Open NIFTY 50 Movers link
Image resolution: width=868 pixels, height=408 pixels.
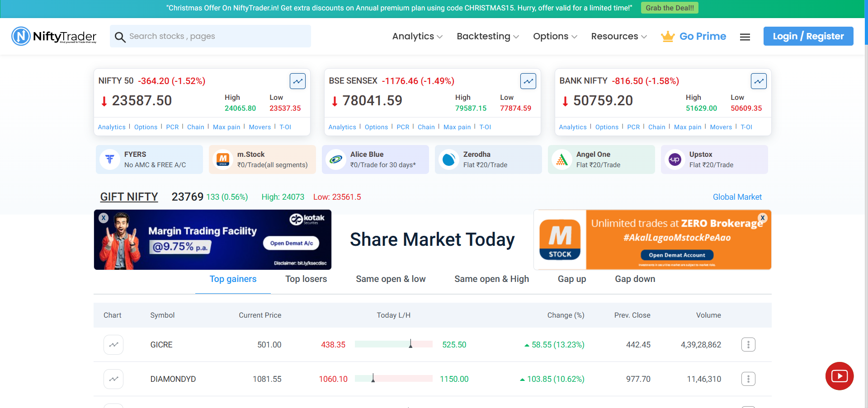tap(260, 127)
